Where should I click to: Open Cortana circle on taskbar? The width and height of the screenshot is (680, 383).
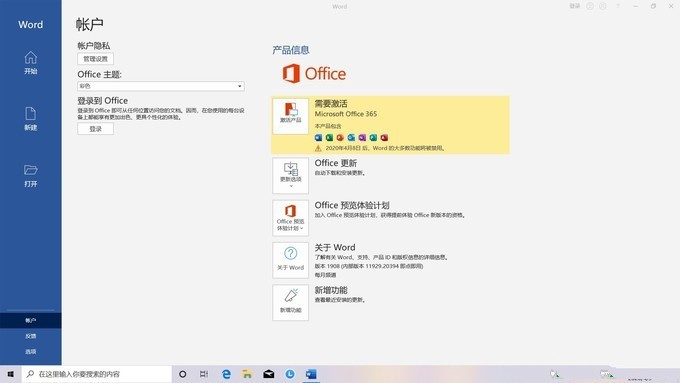(x=183, y=374)
